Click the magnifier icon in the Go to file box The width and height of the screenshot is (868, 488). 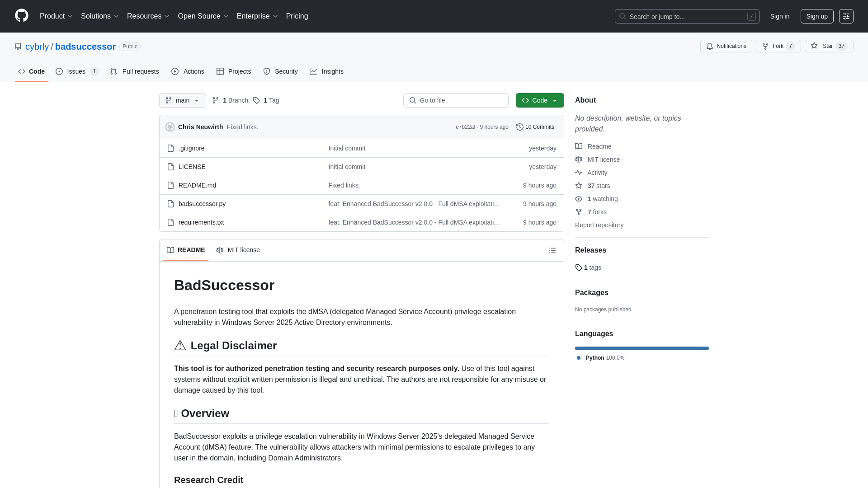(412, 100)
